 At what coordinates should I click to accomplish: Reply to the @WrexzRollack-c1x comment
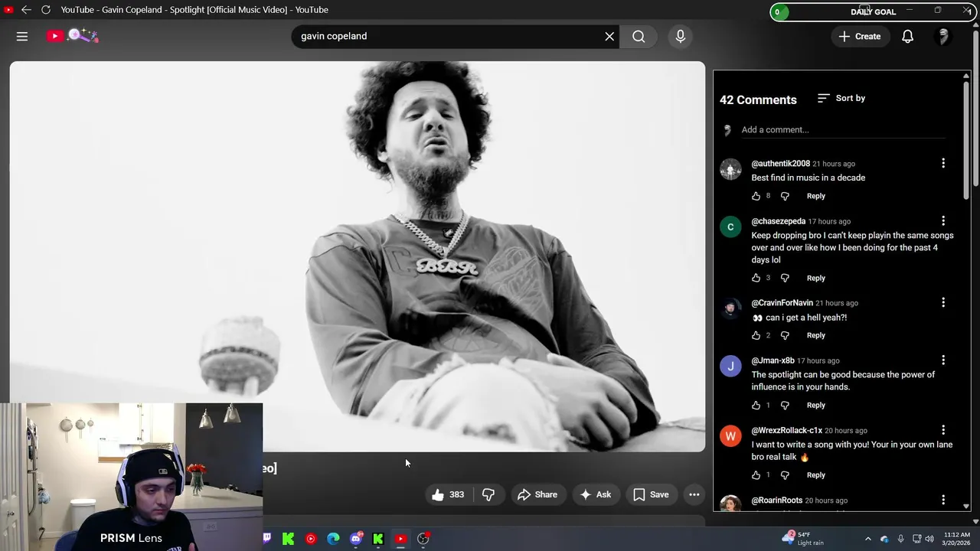(816, 475)
